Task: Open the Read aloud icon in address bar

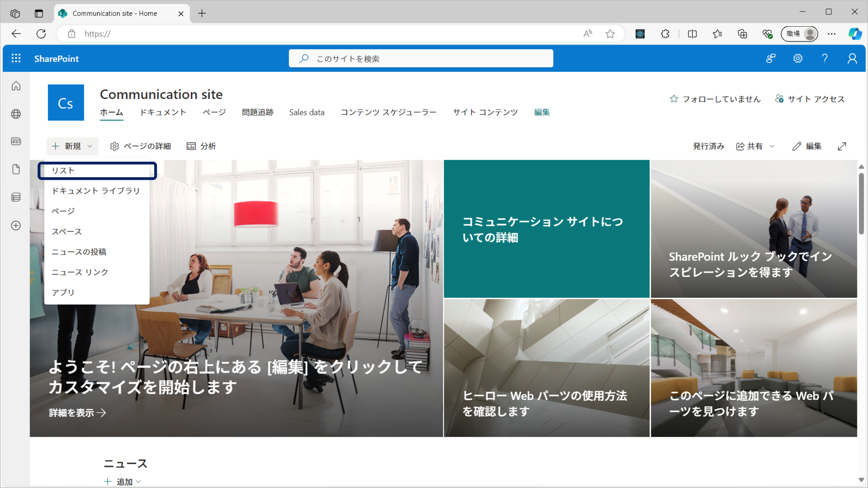Action: (x=588, y=34)
